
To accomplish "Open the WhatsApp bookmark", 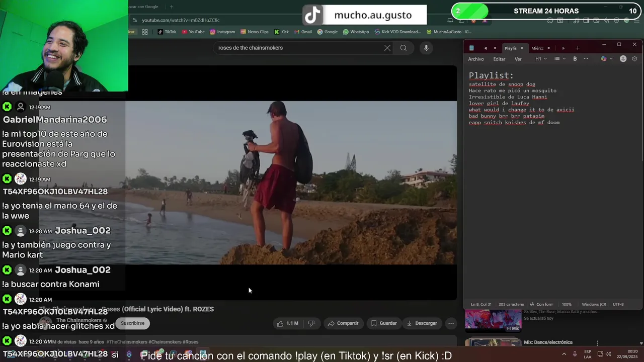I will (x=356, y=32).
